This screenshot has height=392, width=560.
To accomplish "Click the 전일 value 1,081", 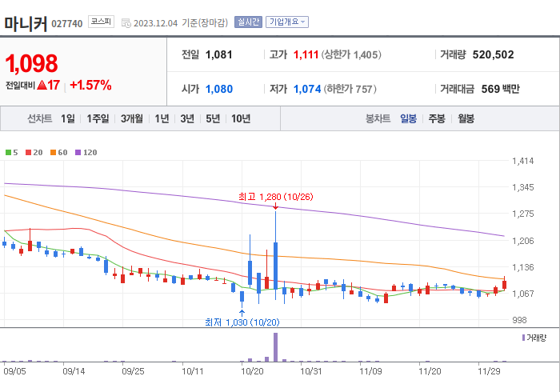I will [x=218, y=54].
